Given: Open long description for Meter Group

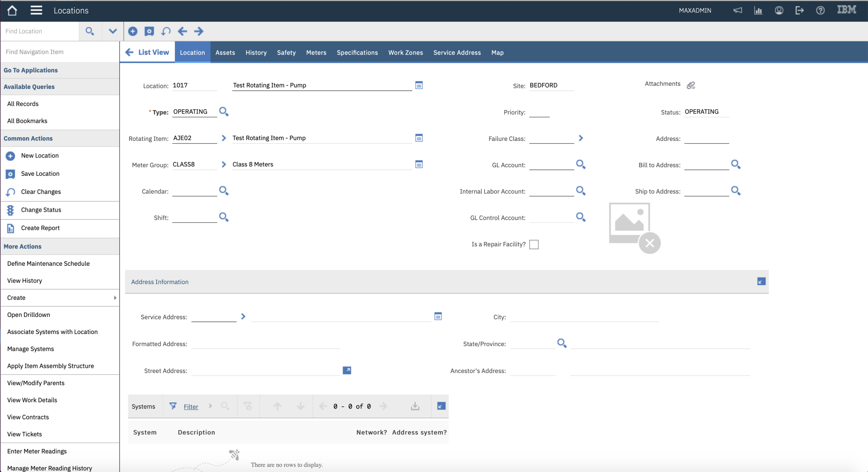Looking at the screenshot, I should pos(419,165).
